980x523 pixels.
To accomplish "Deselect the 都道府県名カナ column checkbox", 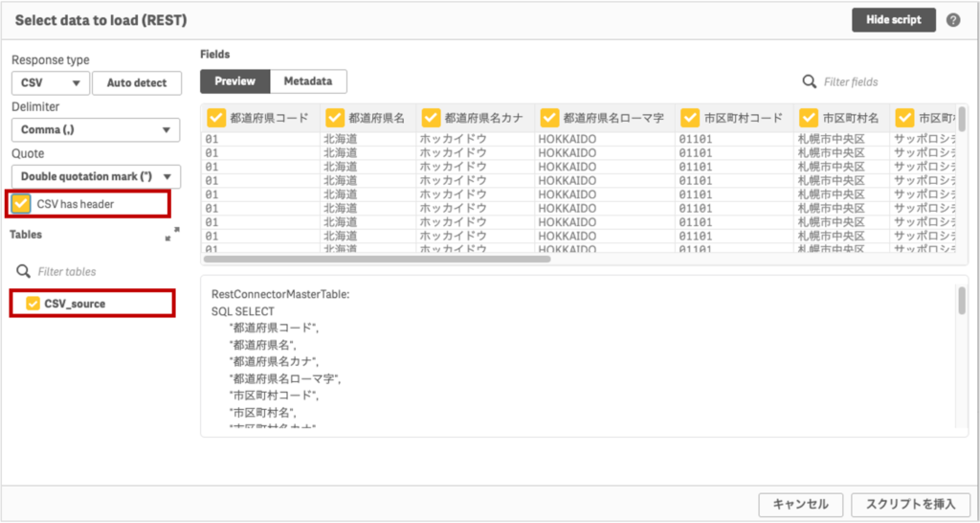I will [x=431, y=118].
